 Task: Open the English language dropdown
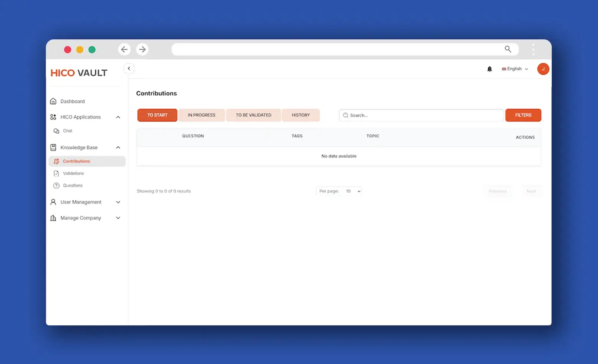(515, 69)
